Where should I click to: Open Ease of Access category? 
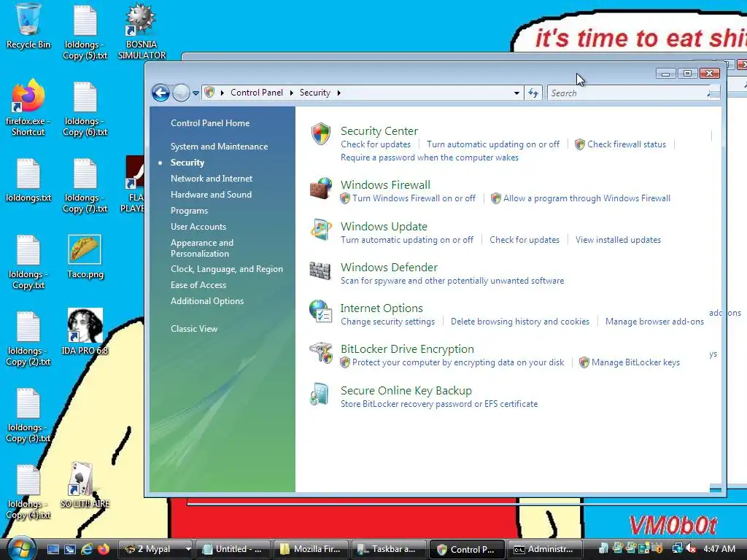click(x=198, y=285)
